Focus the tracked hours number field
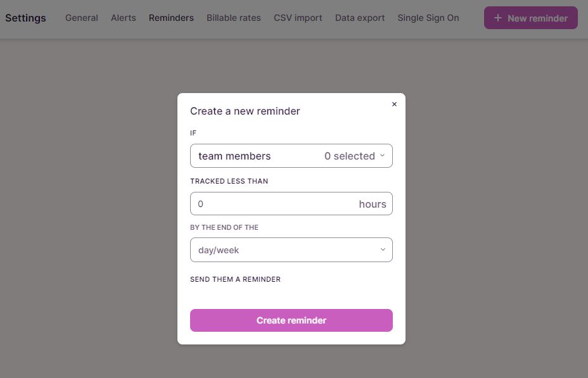The image size is (588, 378). (x=272, y=204)
